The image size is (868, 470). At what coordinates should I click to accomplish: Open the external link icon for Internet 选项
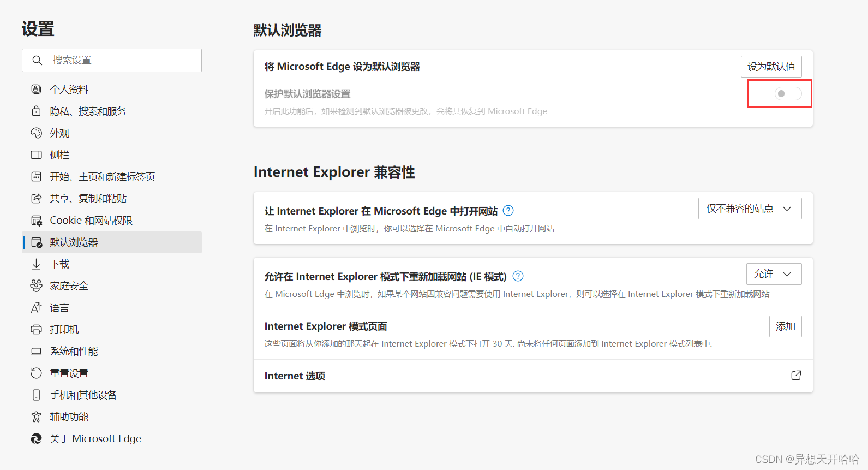pos(796,375)
